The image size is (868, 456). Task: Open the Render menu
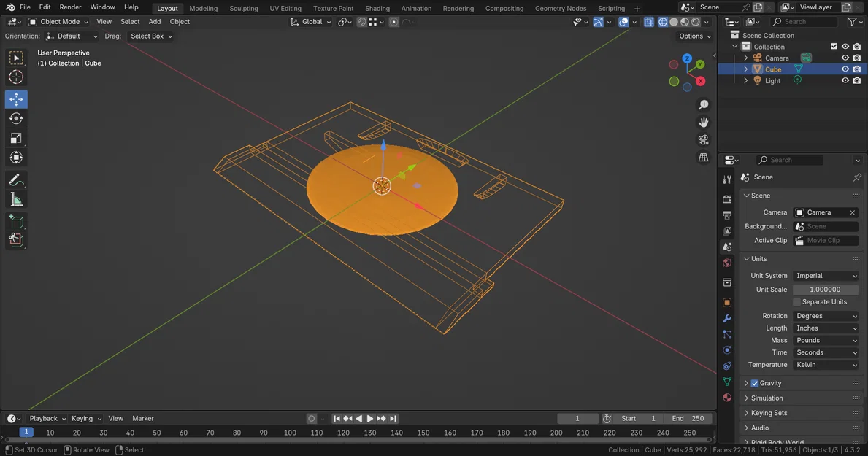(x=70, y=7)
